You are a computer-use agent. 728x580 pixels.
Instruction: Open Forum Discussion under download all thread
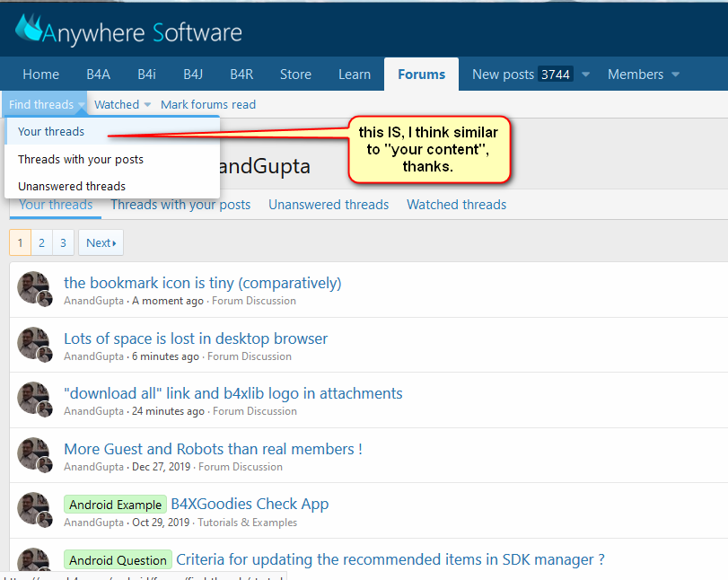point(255,411)
